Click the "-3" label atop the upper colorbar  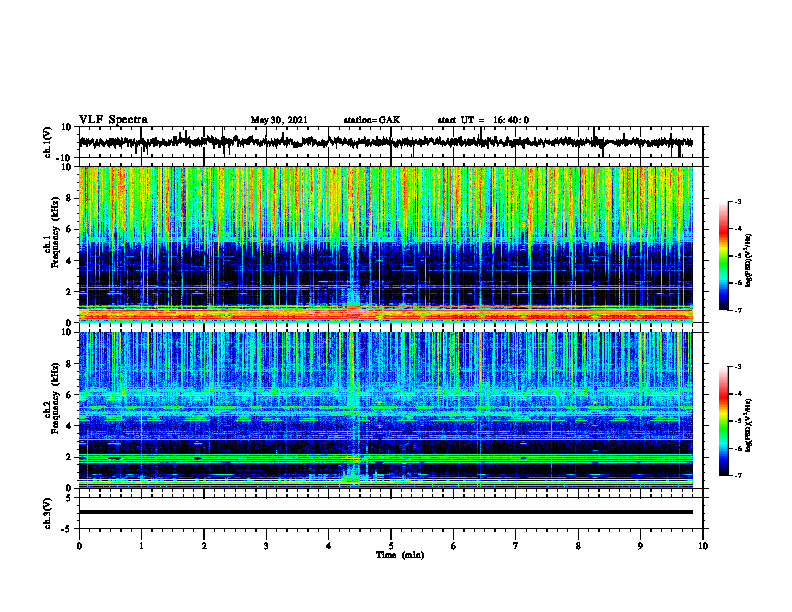(738, 201)
